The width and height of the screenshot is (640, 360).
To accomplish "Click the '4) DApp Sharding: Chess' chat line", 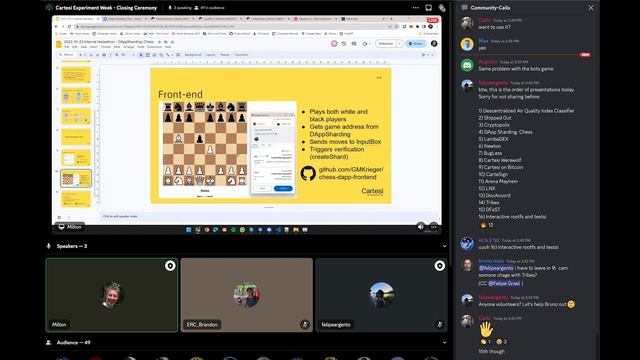I will coord(505,132).
